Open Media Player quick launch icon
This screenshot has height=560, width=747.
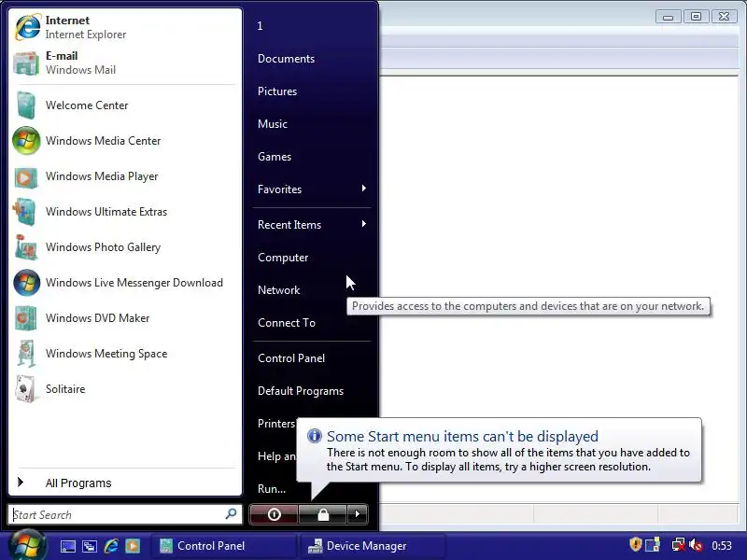click(133, 546)
